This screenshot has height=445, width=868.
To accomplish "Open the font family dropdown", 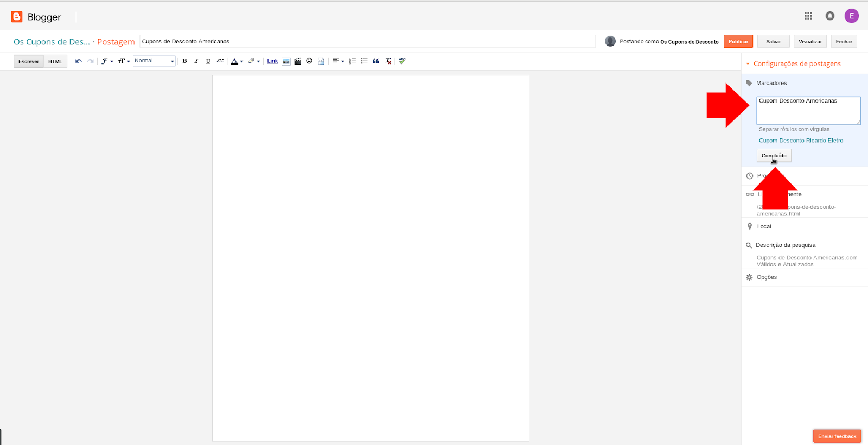I will [x=107, y=61].
